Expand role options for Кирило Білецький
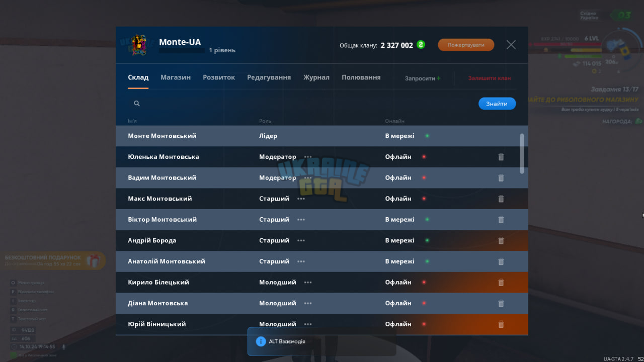 tap(308, 283)
